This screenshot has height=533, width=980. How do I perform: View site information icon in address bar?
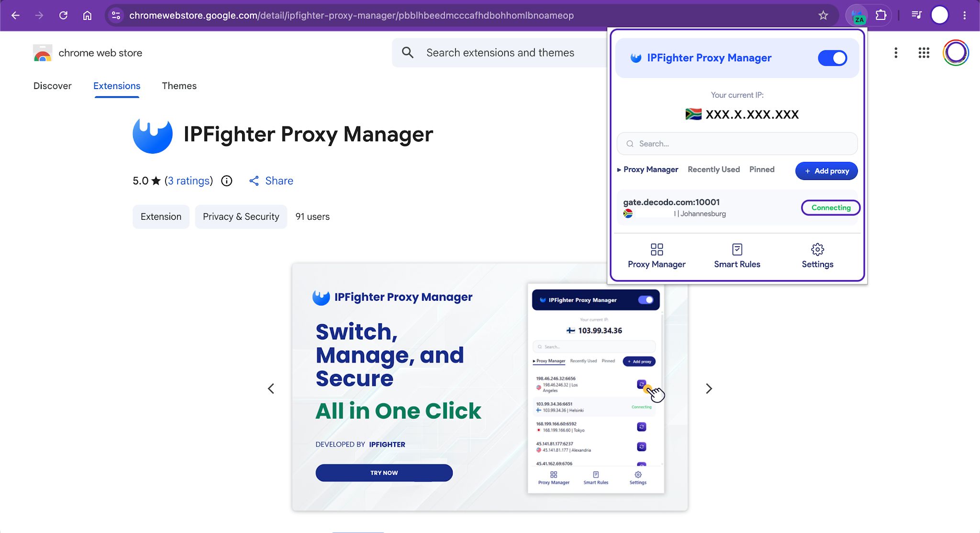click(x=116, y=15)
